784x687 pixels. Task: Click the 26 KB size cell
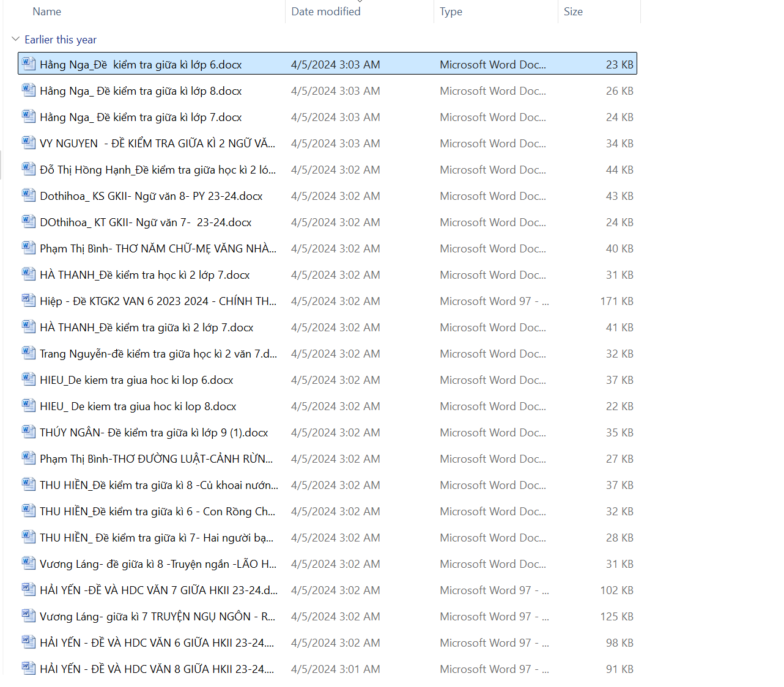pos(619,91)
